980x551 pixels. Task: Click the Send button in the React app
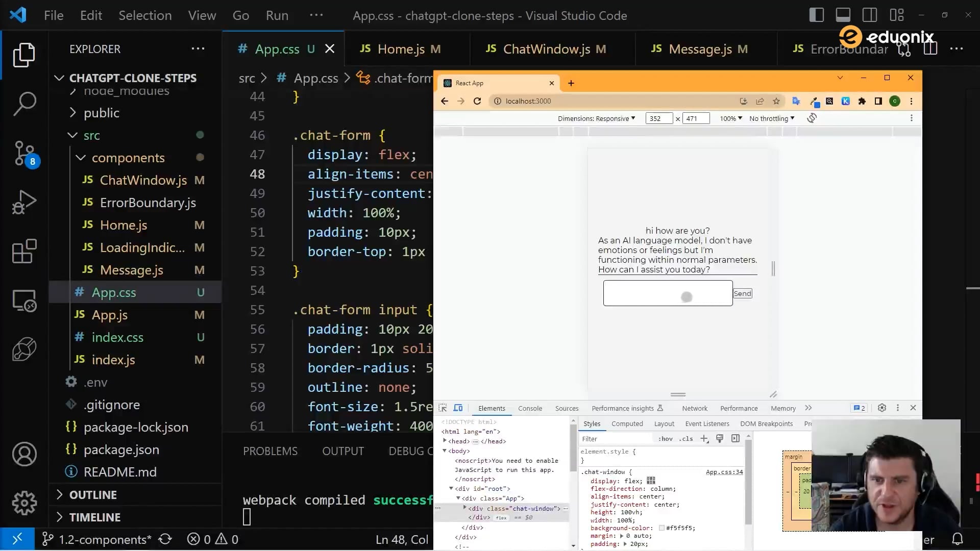[742, 293]
